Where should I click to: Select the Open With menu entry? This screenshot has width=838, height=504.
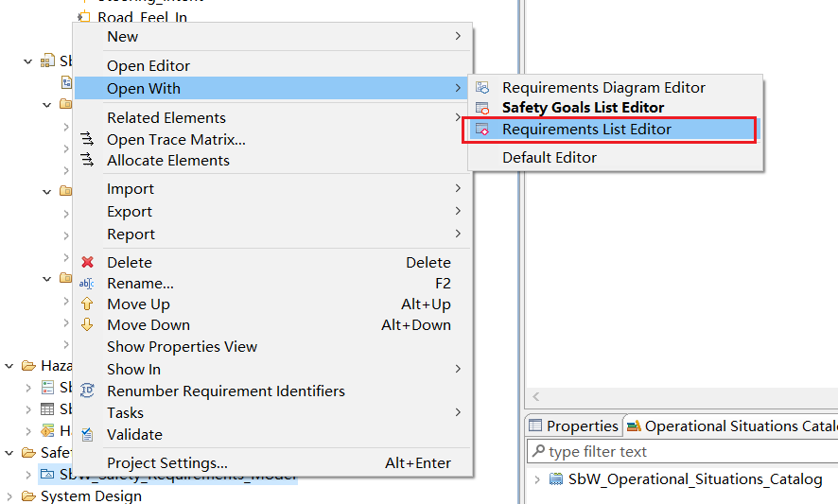[x=272, y=88]
